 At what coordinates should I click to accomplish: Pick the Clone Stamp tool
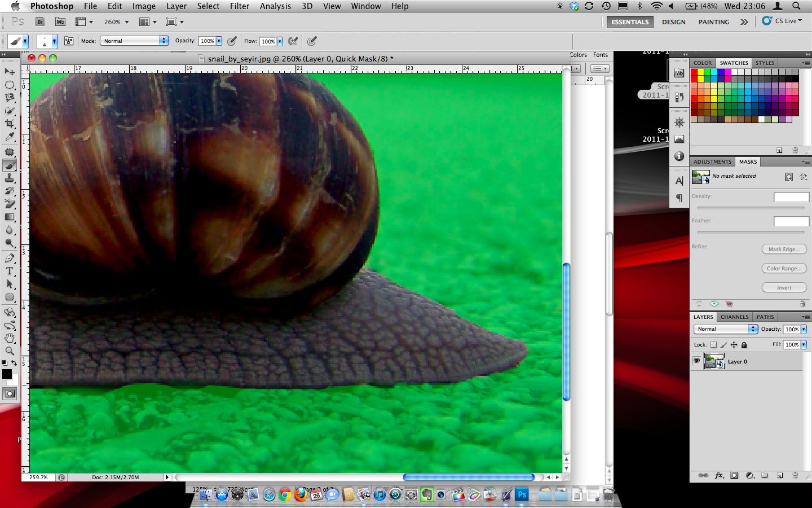pyautogui.click(x=10, y=178)
